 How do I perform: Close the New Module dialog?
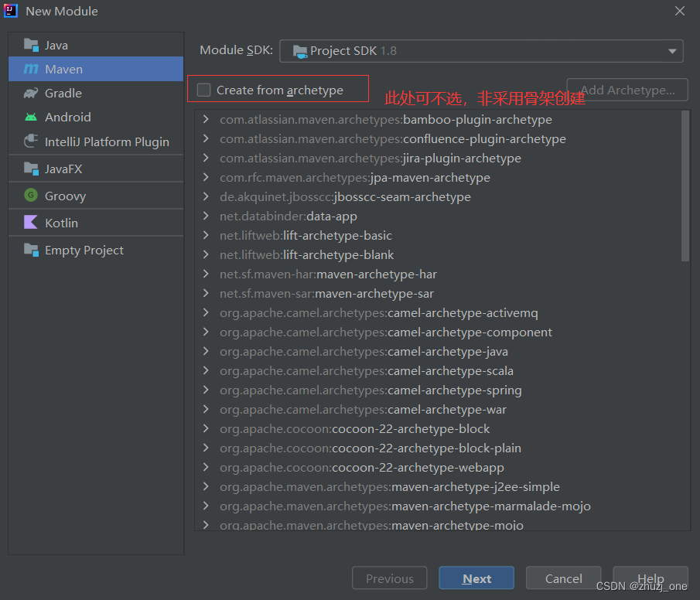pyautogui.click(x=679, y=11)
